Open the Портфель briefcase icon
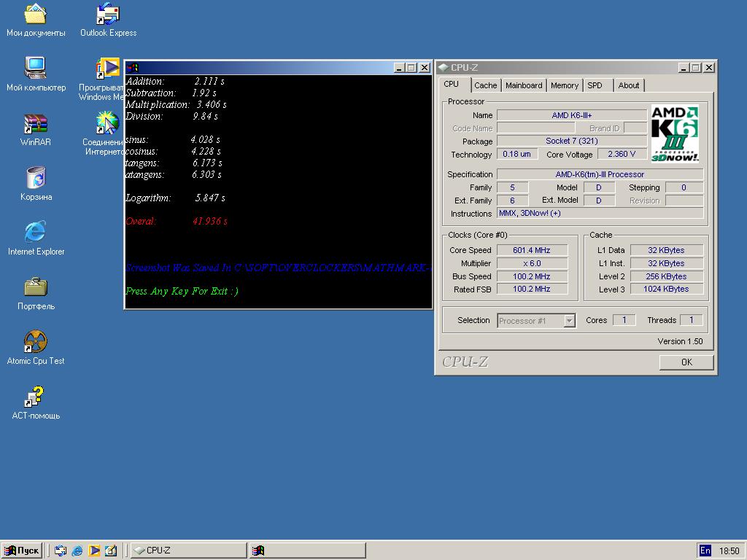The height and width of the screenshot is (560, 747). pyautogui.click(x=36, y=294)
